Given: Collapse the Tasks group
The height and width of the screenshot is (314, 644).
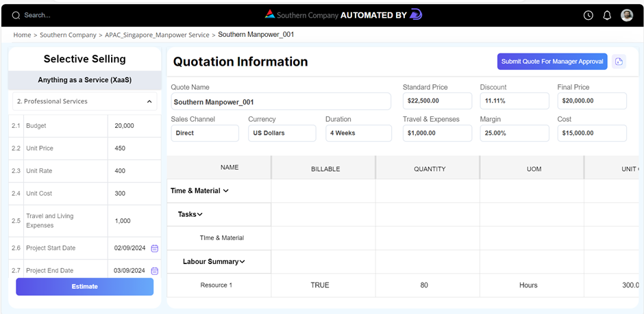Looking at the screenshot, I should [200, 214].
